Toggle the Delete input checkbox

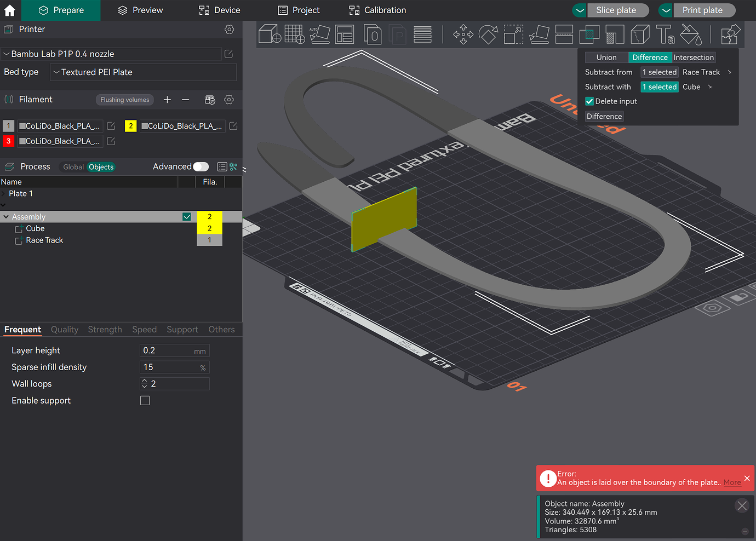click(x=589, y=101)
